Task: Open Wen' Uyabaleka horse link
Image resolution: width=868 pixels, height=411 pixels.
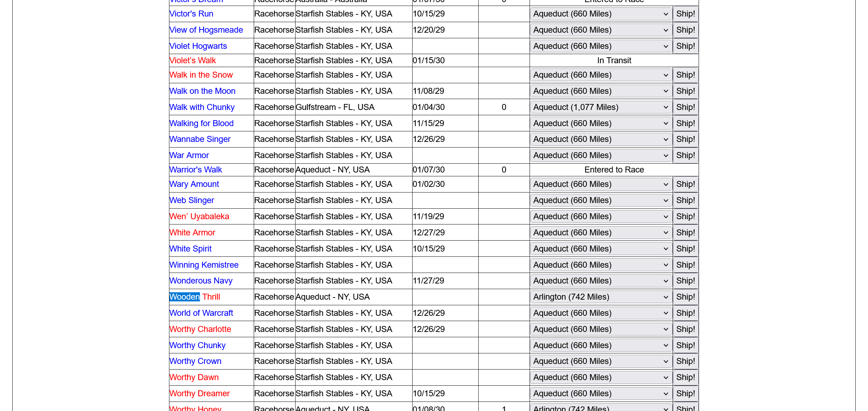Action: coord(199,216)
